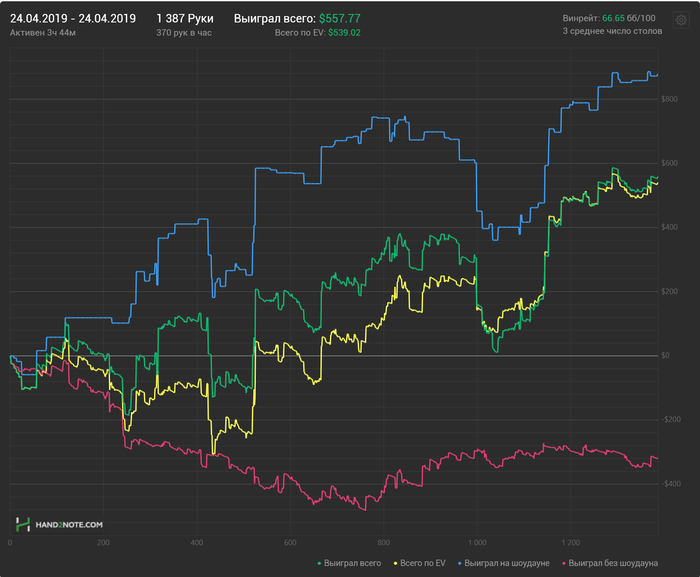Click the -$400 y-axis label
Screen dimensions: 700x577
(x=671, y=484)
